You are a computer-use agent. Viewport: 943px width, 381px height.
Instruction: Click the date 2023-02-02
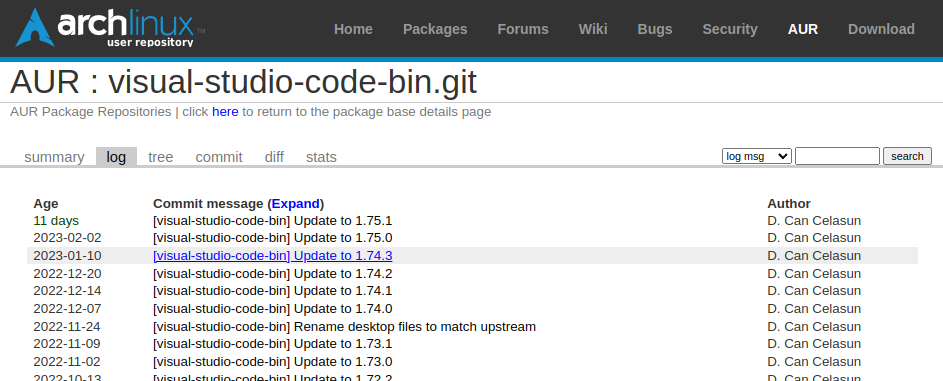[67, 237]
